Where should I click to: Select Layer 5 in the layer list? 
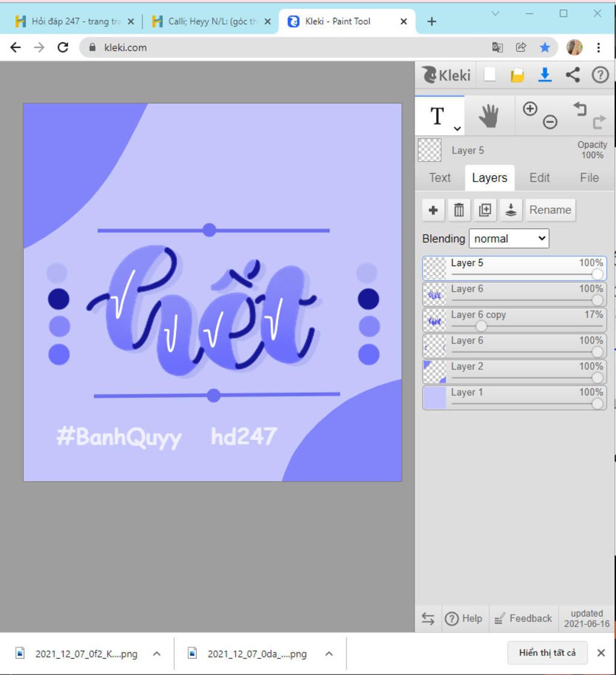514,268
